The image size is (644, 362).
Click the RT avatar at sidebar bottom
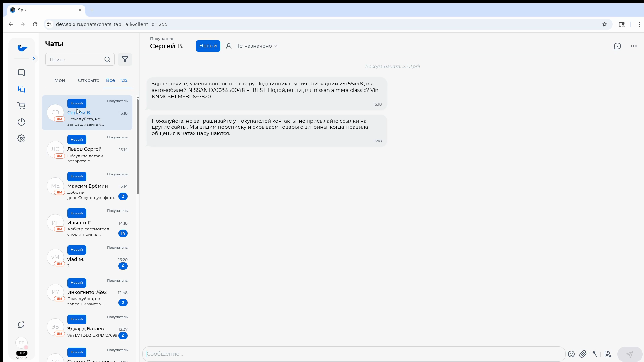tap(21, 343)
